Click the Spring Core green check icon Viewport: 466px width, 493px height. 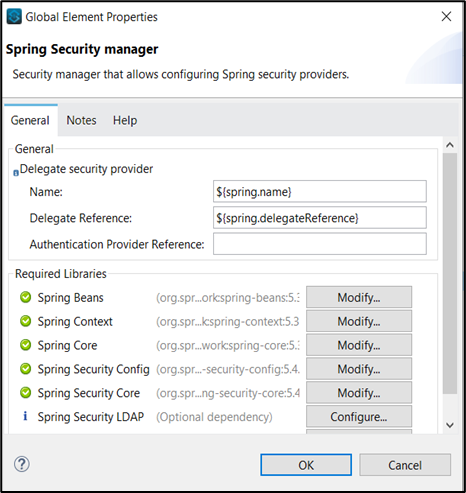(x=25, y=345)
